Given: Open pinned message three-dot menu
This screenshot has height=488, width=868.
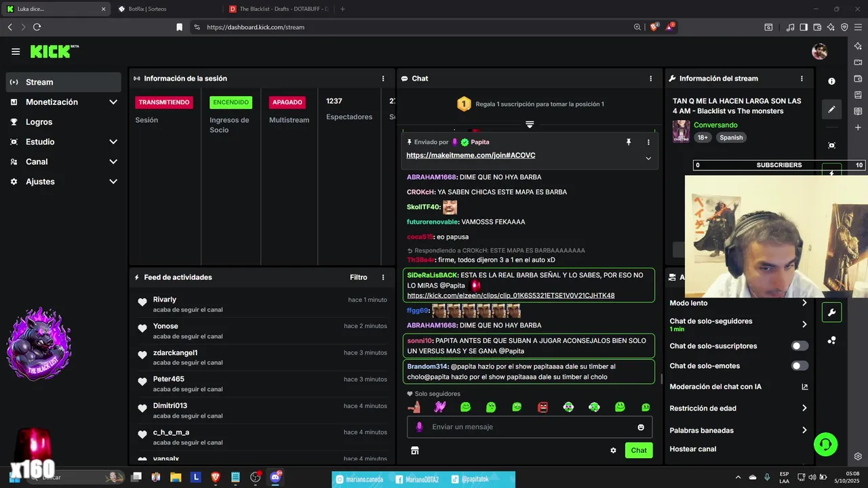Looking at the screenshot, I should (x=648, y=142).
